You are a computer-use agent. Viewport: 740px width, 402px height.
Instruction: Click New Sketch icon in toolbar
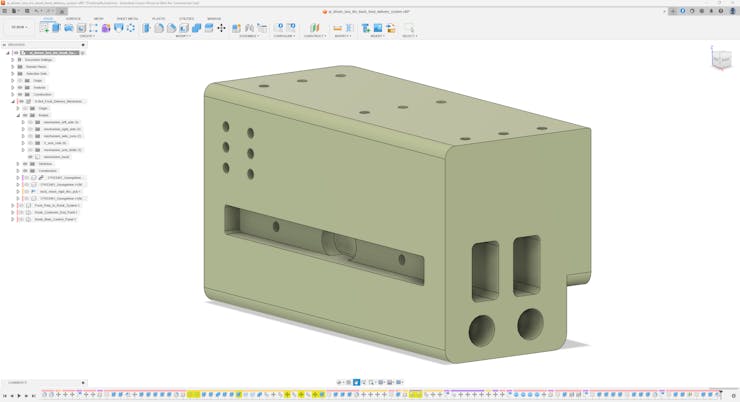[45, 28]
